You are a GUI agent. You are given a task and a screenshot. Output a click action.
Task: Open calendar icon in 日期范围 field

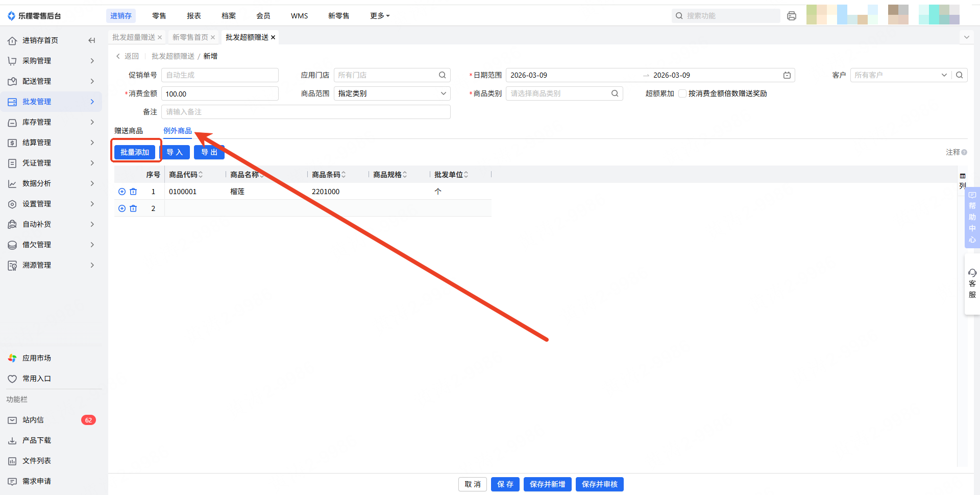787,75
